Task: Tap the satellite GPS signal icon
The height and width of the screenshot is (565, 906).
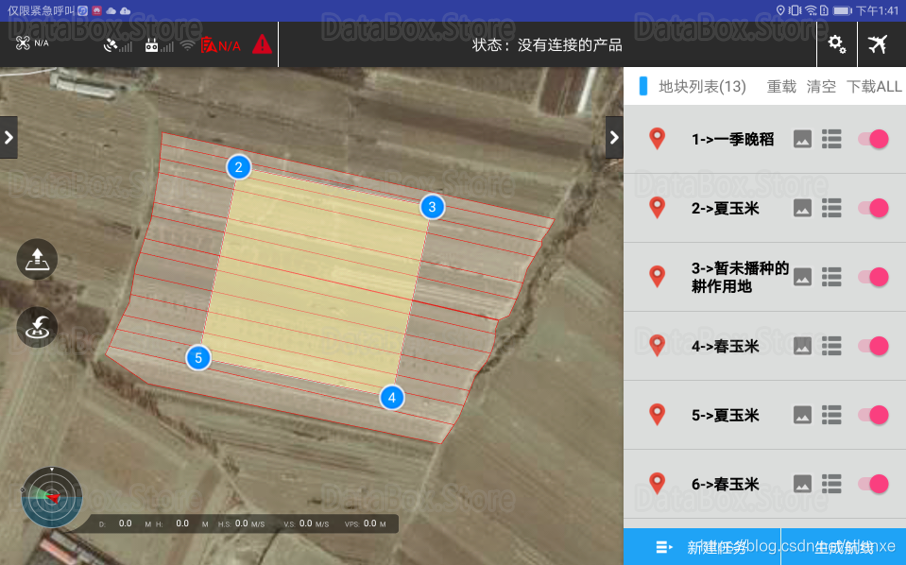Action: pyautogui.click(x=117, y=45)
